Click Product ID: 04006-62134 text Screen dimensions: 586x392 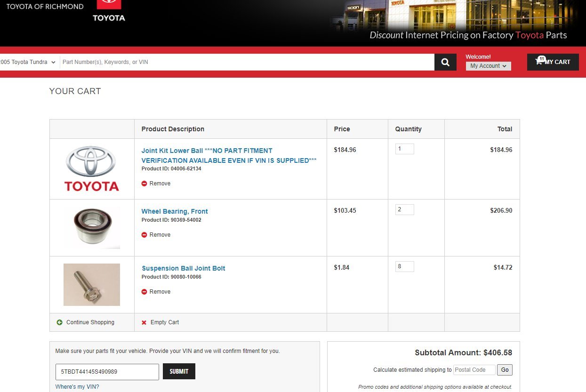click(x=171, y=168)
